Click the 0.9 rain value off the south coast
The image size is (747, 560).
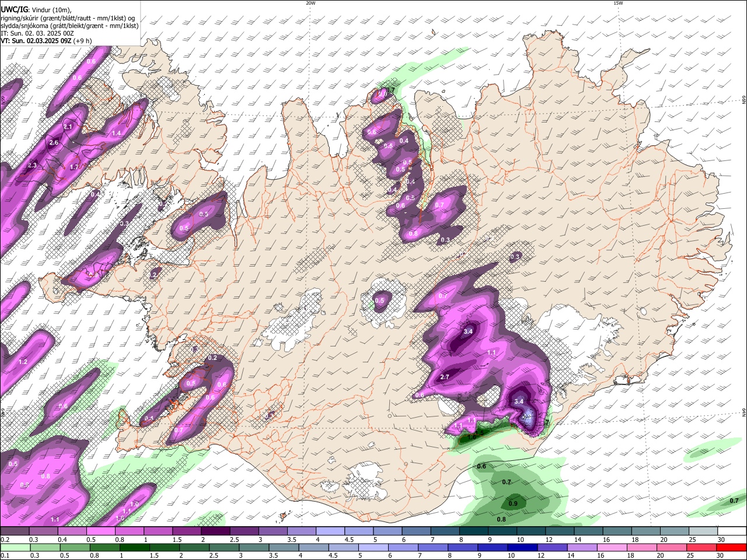pos(513,503)
